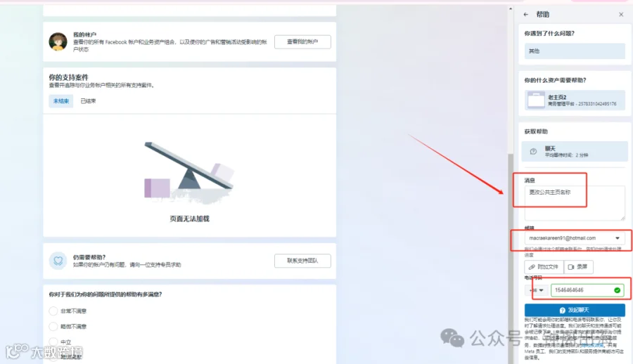The width and height of the screenshot is (633, 364).
Task: Click the 联系支持团队 button
Action: (x=302, y=261)
